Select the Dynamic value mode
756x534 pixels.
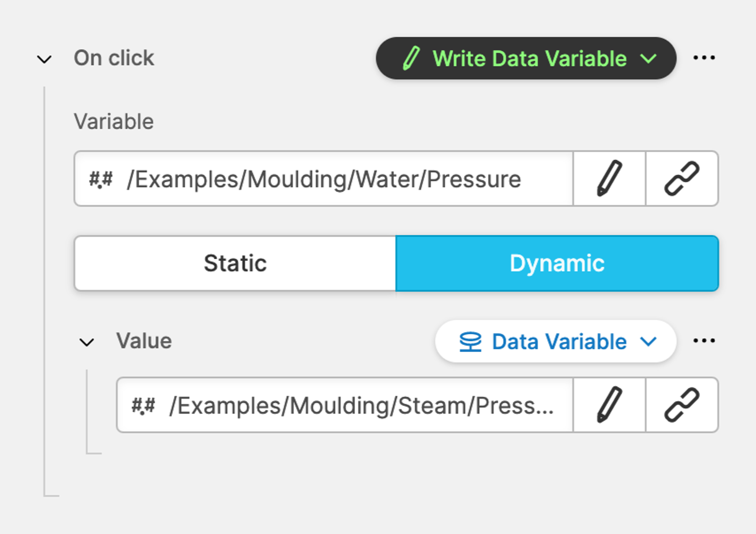pos(557,263)
